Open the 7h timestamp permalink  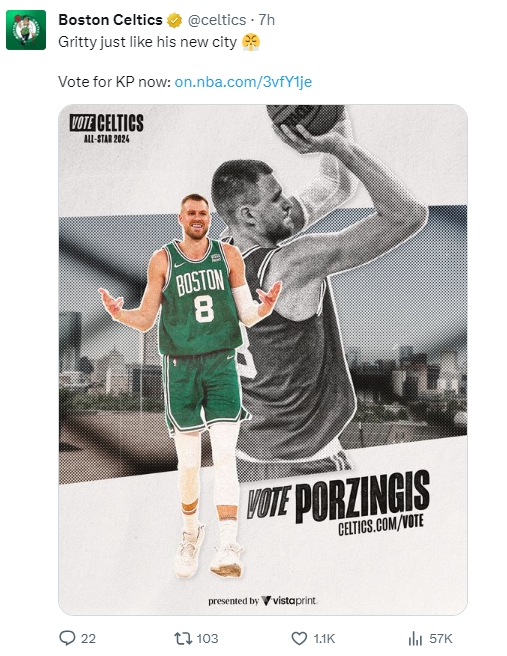coord(266,20)
